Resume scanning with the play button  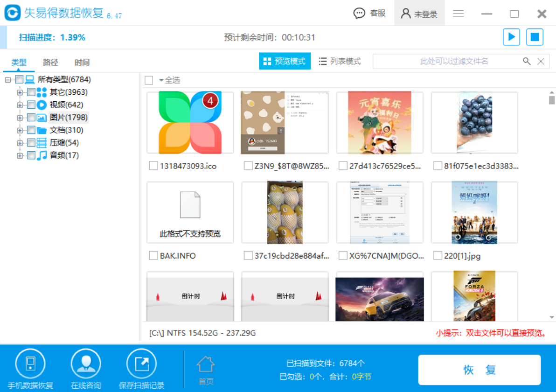[x=511, y=37]
